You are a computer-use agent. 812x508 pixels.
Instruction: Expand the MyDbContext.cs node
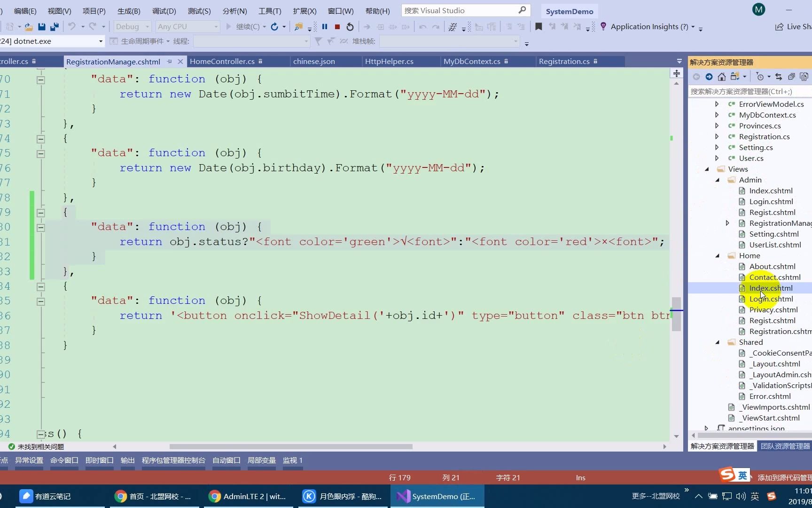click(x=717, y=115)
